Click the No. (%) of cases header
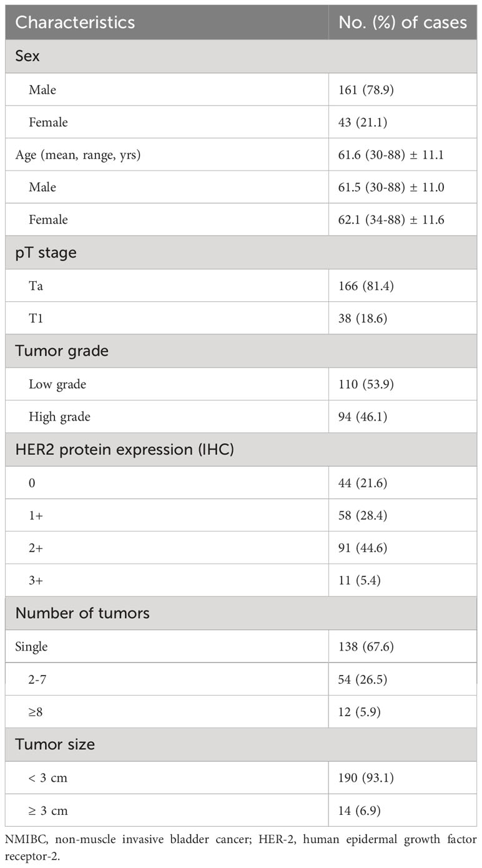This screenshot has height=868, width=482. point(403,23)
